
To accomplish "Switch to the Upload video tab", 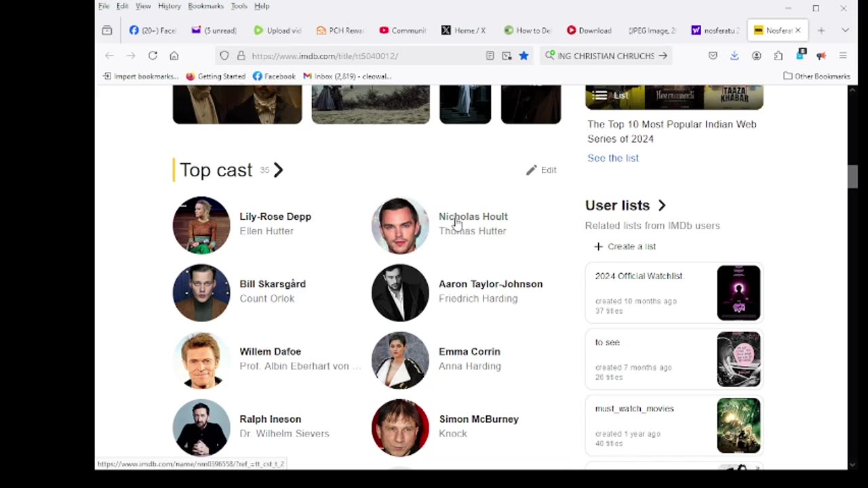I will click(x=277, y=30).
